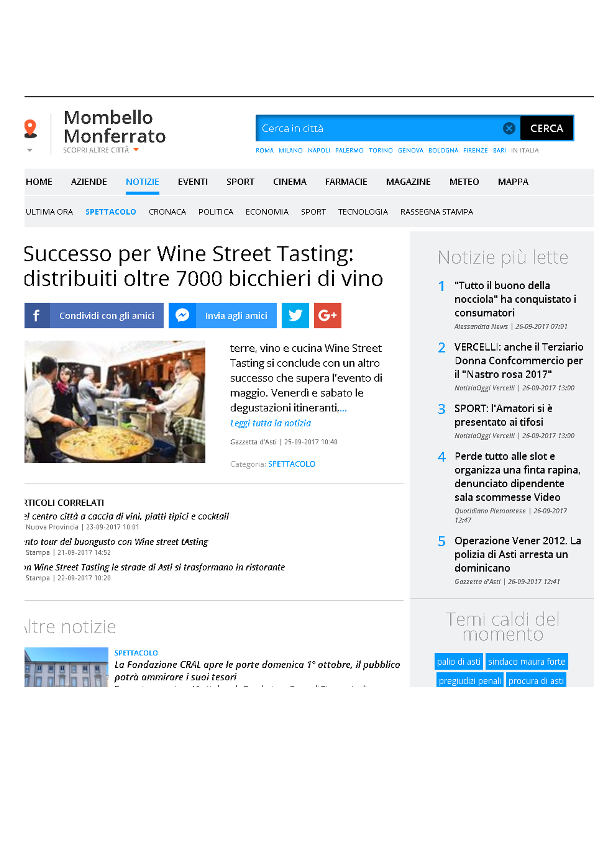Focus the Cerca in città search field
Viewport: 614px width, 868px height.
[378, 128]
